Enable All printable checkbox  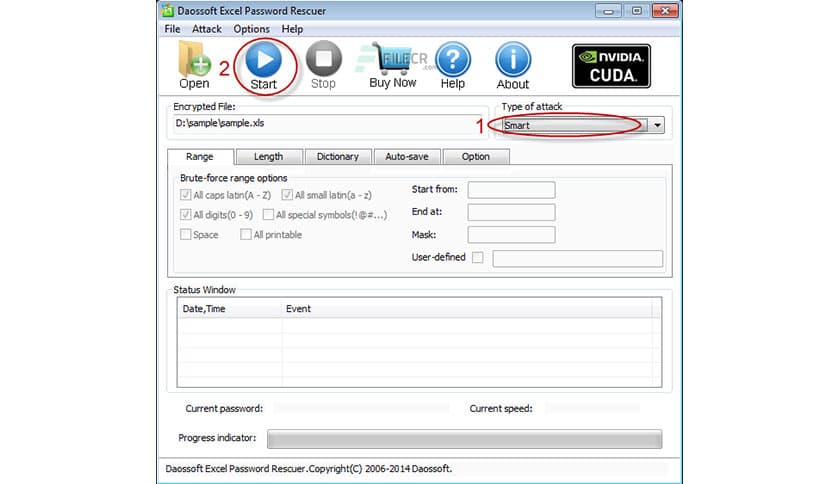246,235
